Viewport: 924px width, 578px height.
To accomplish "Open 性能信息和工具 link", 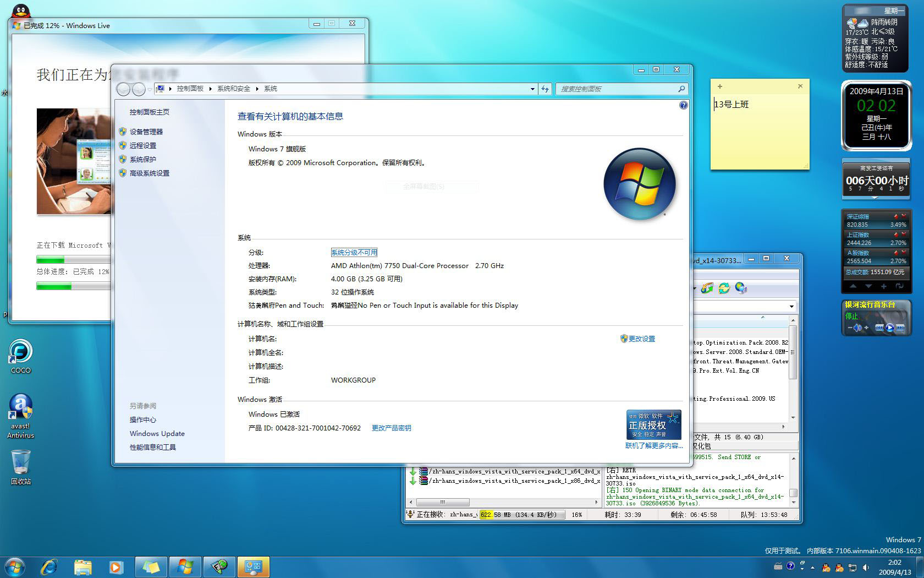I will [x=153, y=447].
